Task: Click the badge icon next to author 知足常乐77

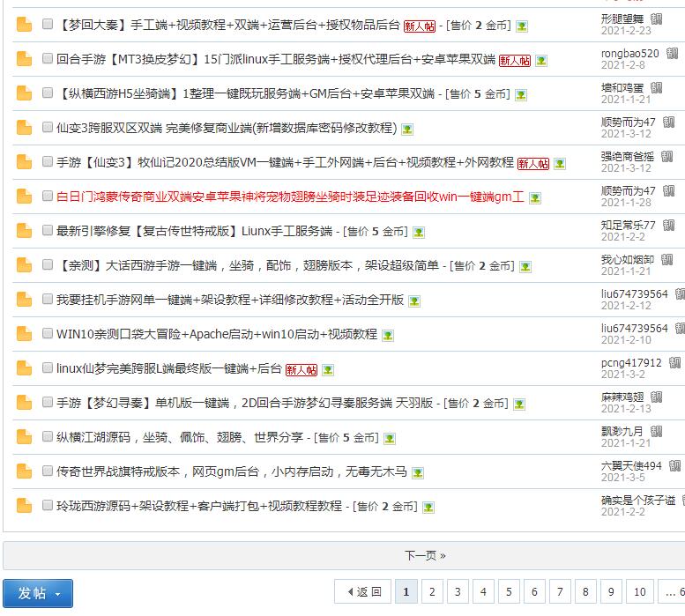Action: 666,226
